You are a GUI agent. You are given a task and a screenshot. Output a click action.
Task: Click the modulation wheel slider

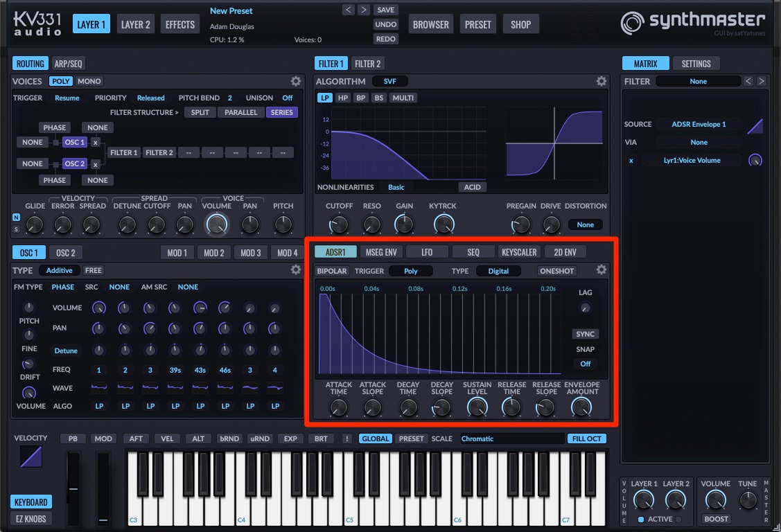103,488
